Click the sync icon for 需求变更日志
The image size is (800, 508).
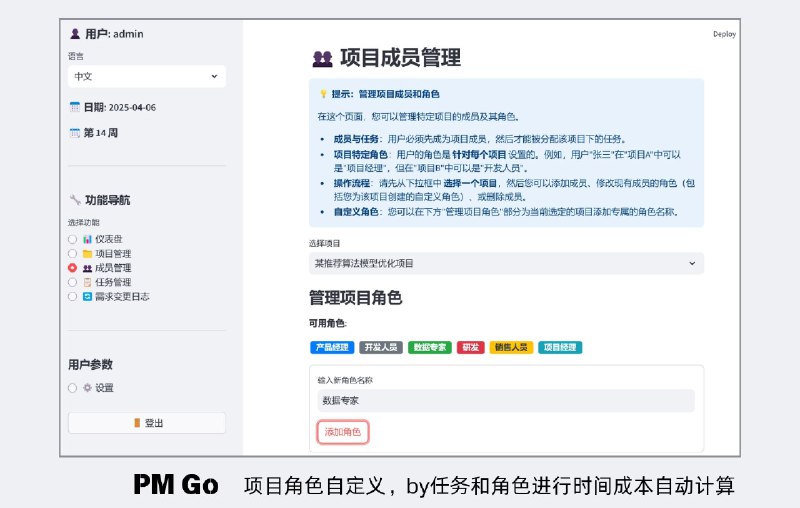pyautogui.click(x=87, y=296)
